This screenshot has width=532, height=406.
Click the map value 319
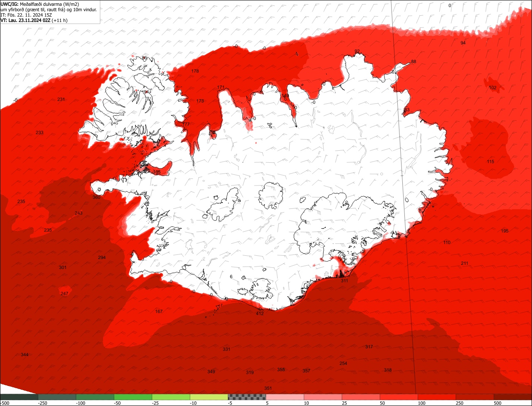coord(250,372)
